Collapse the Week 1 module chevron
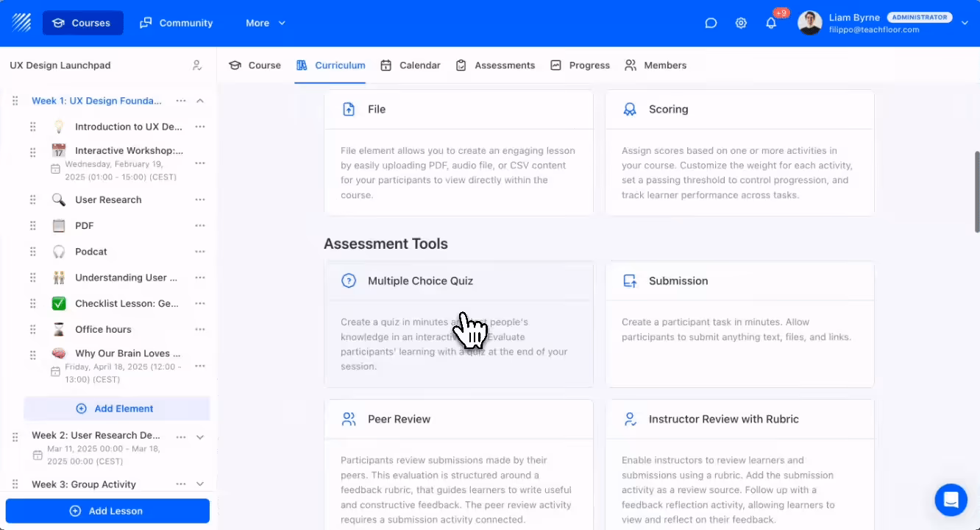Viewport: 980px width, 530px height. pyautogui.click(x=200, y=101)
